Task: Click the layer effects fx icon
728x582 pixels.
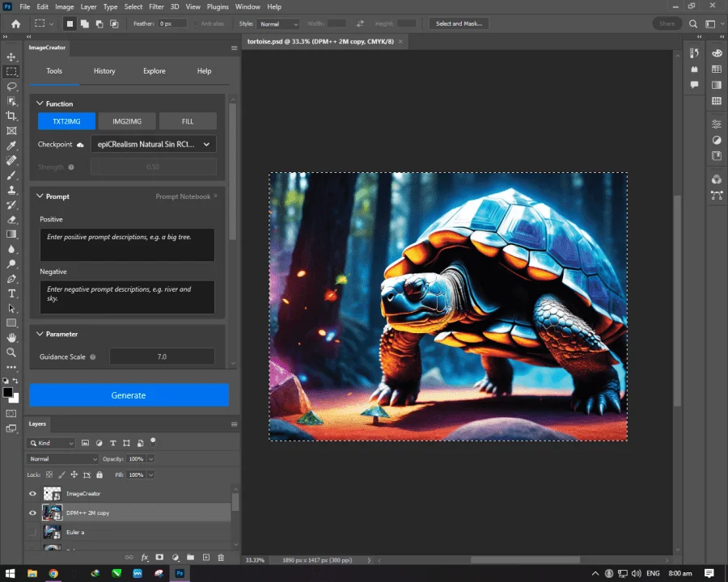Action: pyautogui.click(x=145, y=558)
